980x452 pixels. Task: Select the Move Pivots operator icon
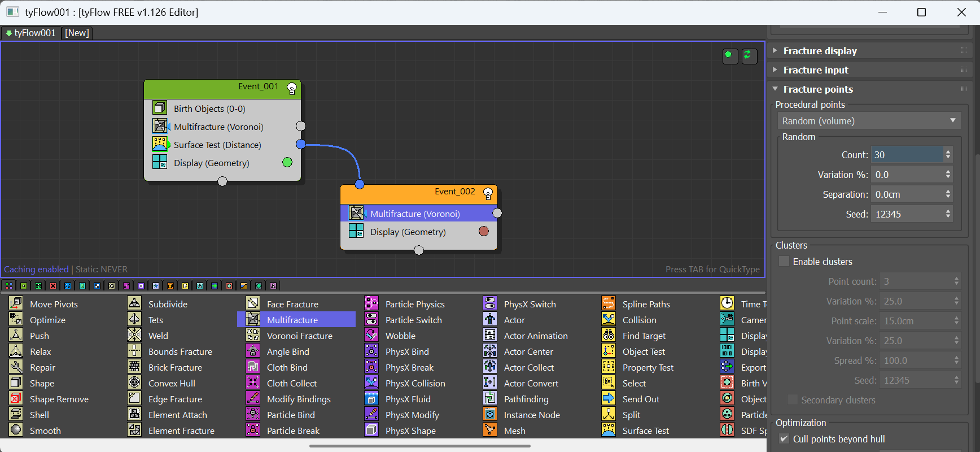[16, 304]
